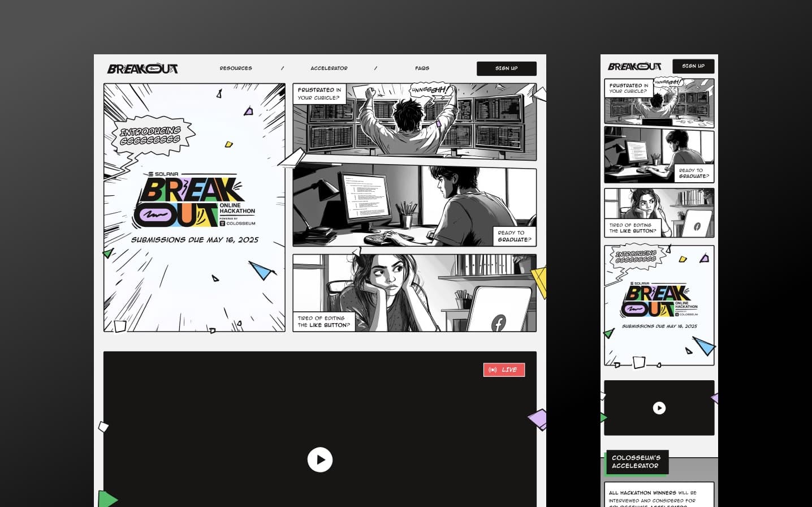812x507 pixels.
Task: Play the mobile view video
Action: 659,408
